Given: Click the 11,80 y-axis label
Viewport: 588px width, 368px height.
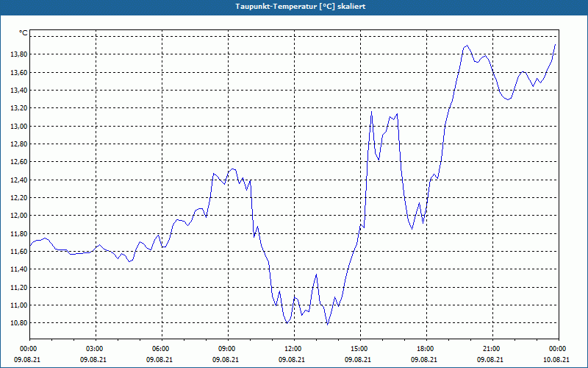Looking at the screenshot, I should coord(20,233).
